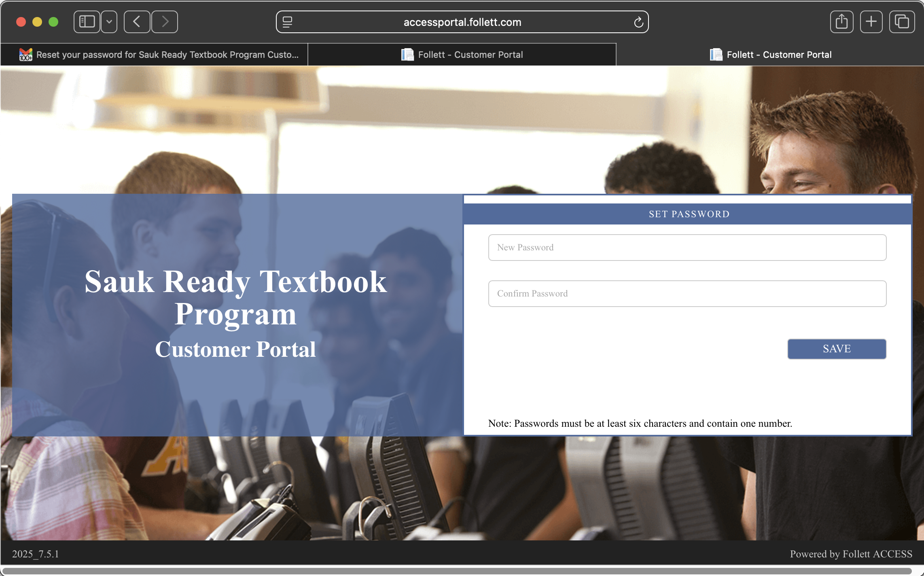Click the Powered by Follett ACCESS text

[851, 554]
